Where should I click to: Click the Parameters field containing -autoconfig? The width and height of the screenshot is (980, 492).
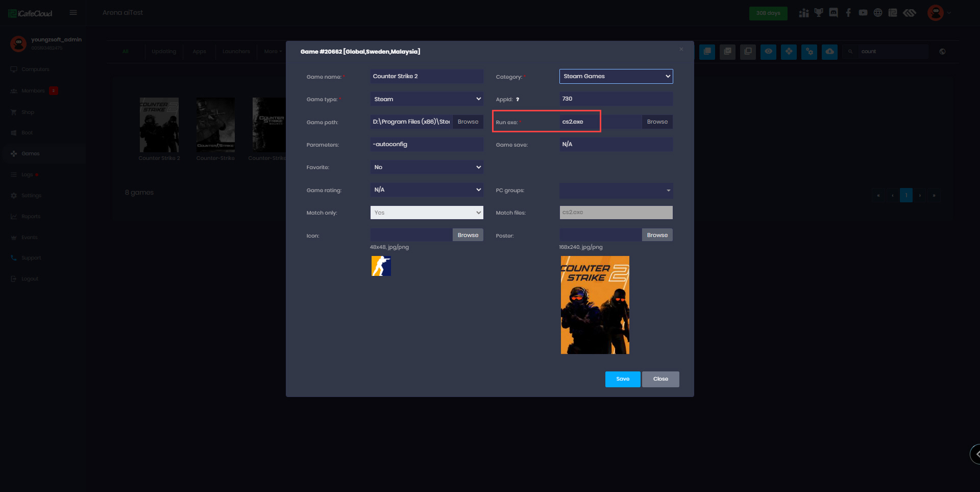pos(426,145)
